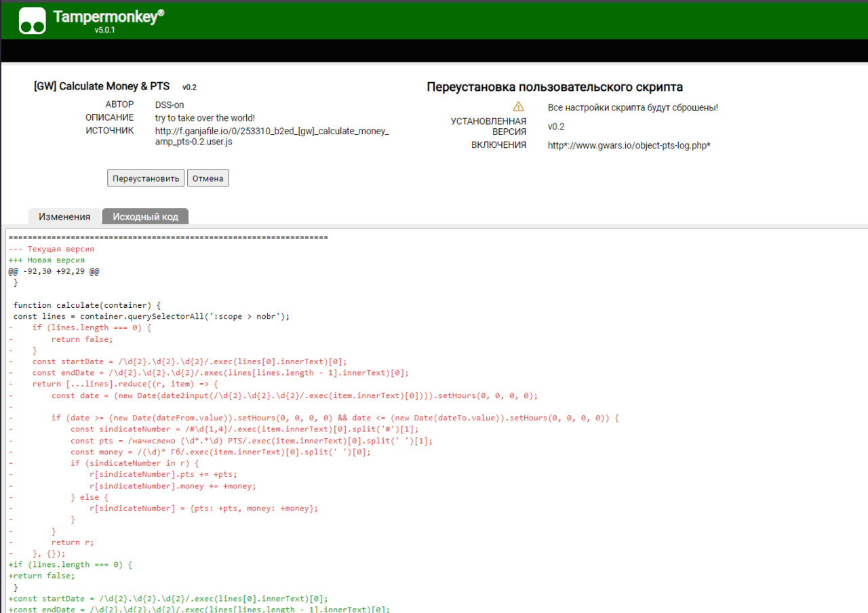Click the added line +const startDate
The image size is (868, 613).
click(168, 599)
